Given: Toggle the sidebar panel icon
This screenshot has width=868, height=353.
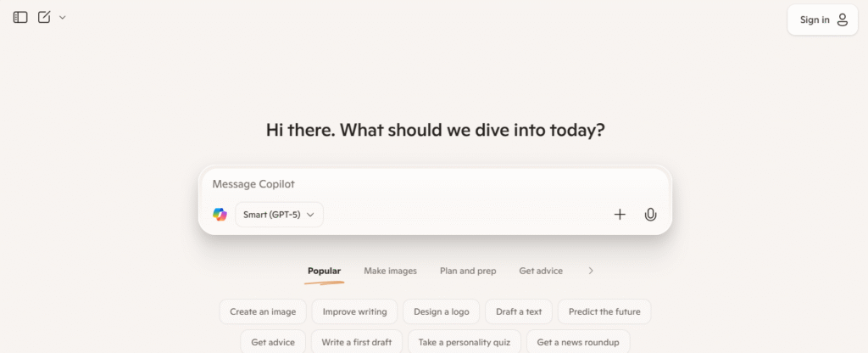Looking at the screenshot, I should [x=20, y=17].
